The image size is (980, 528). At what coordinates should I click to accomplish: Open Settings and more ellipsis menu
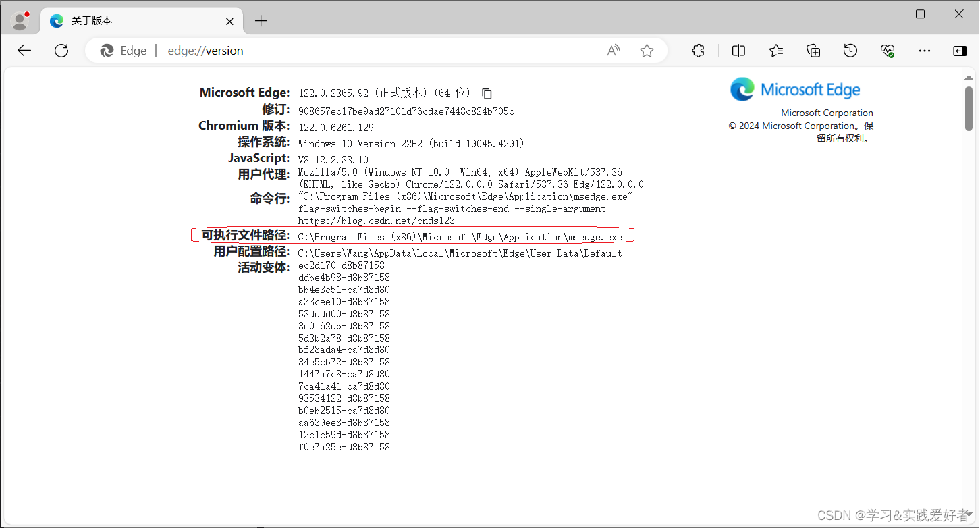(925, 51)
